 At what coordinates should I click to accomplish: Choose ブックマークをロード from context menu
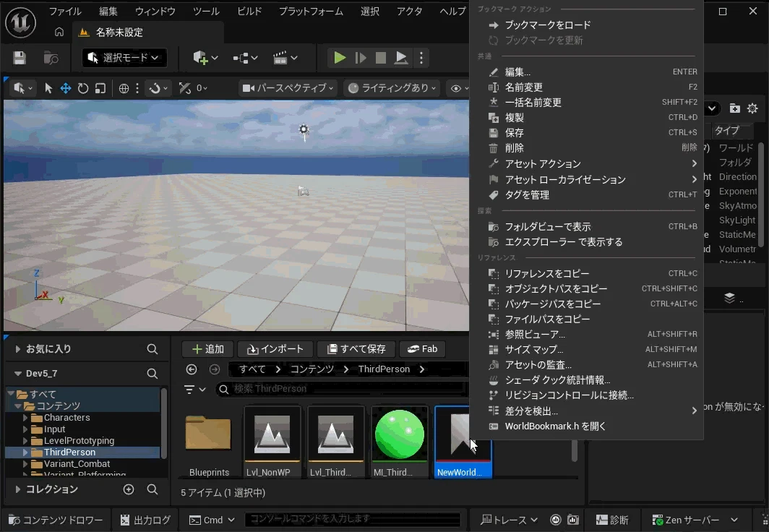pyautogui.click(x=587, y=25)
